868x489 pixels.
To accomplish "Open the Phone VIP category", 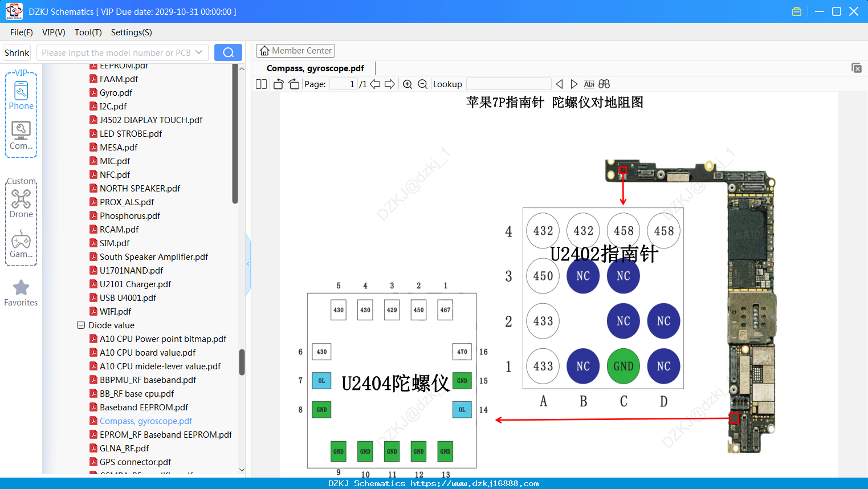I will [21, 95].
